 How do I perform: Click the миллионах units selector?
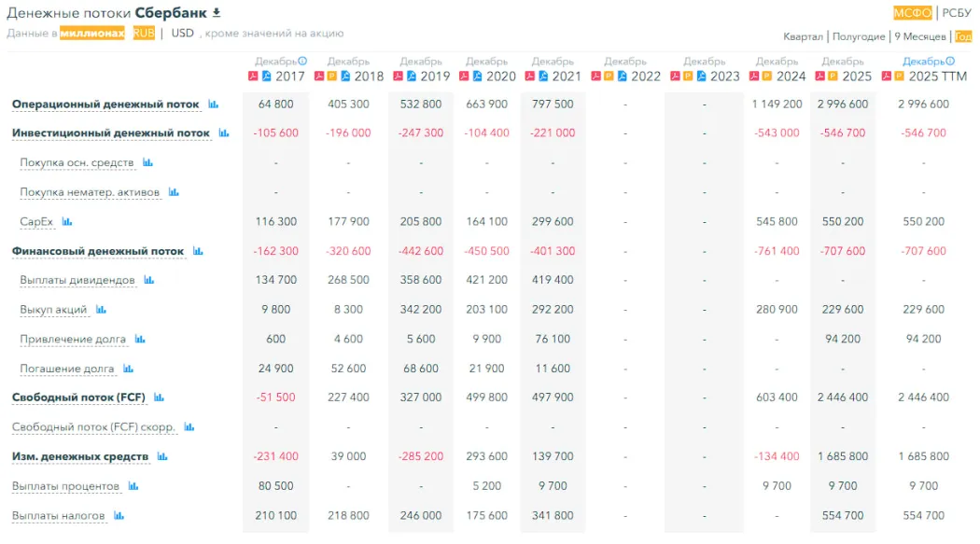(x=92, y=33)
